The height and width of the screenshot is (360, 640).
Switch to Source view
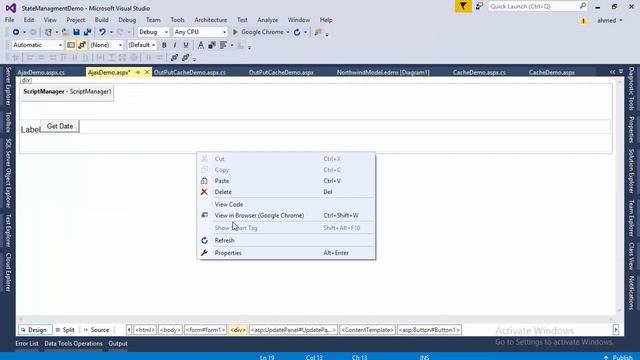[96, 330]
